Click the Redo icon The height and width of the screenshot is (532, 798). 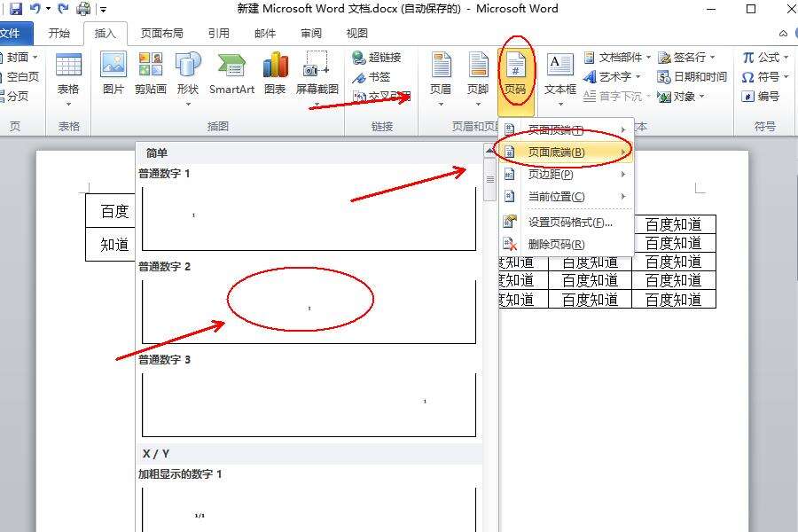63,9
